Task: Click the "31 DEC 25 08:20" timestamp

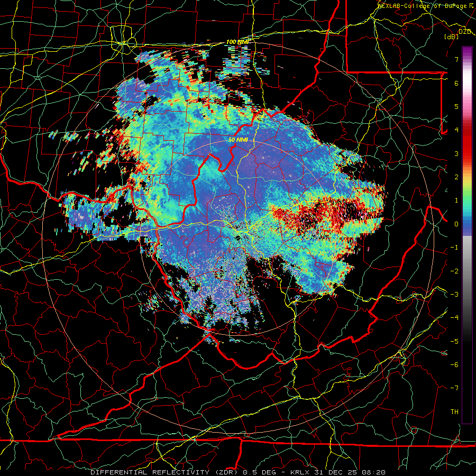Action: point(349,472)
